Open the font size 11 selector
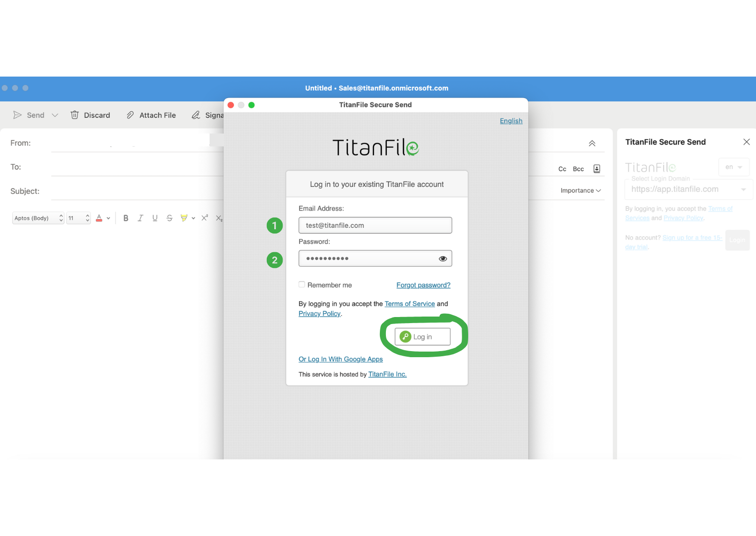Image resolution: width=756 pixels, height=536 pixels. click(x=78, y=218)
